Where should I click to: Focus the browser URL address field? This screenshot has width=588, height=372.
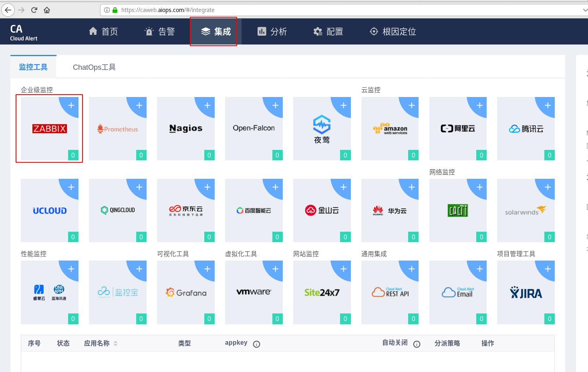click(x=344, y=10)
